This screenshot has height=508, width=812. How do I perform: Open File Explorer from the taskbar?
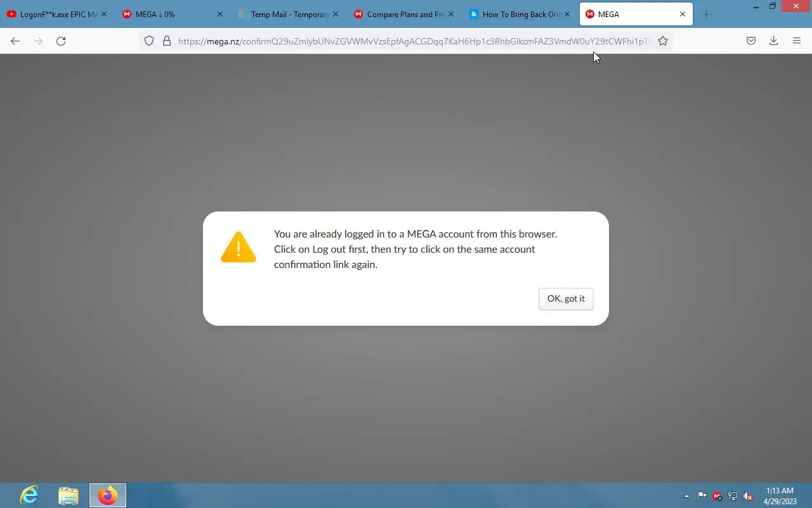click(69, 495)
